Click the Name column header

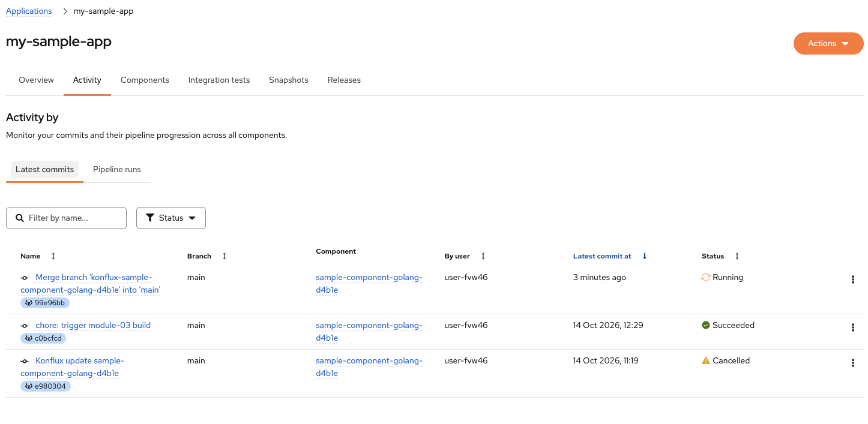coord(31,256)
